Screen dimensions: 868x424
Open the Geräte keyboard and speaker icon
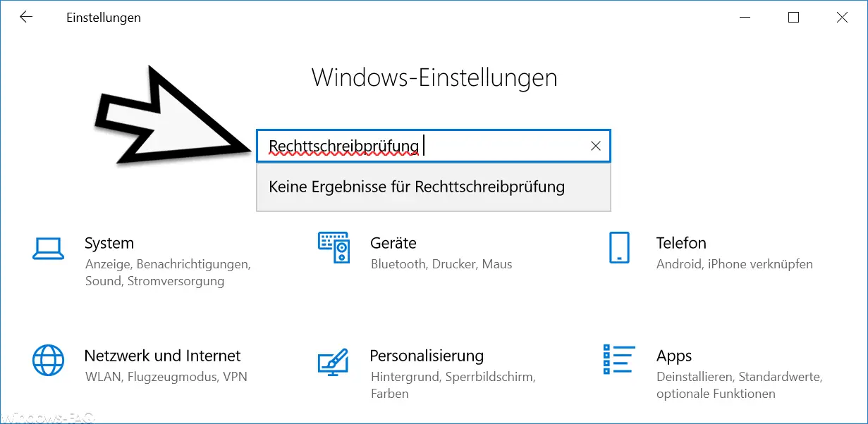[x=334, y=247]
